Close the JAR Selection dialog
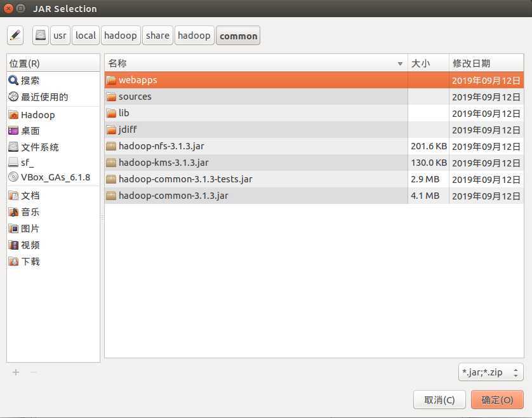532x418 pixels. click(x=9, y=8)
